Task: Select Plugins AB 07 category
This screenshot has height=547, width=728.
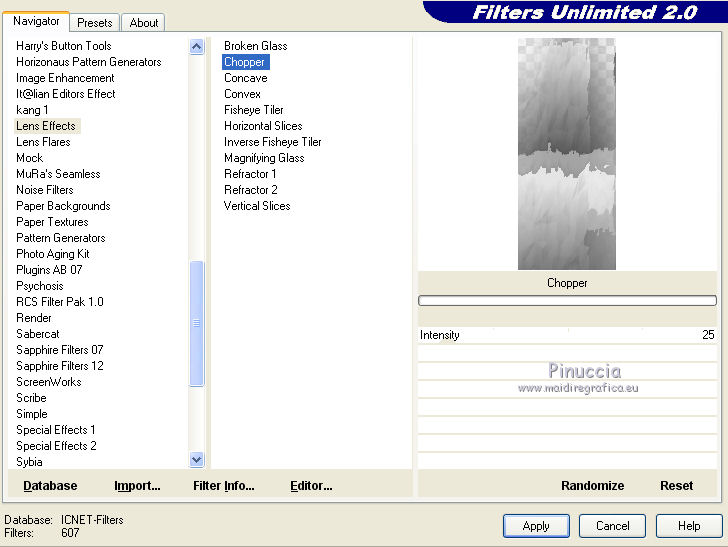Action: tap(49, 270)
